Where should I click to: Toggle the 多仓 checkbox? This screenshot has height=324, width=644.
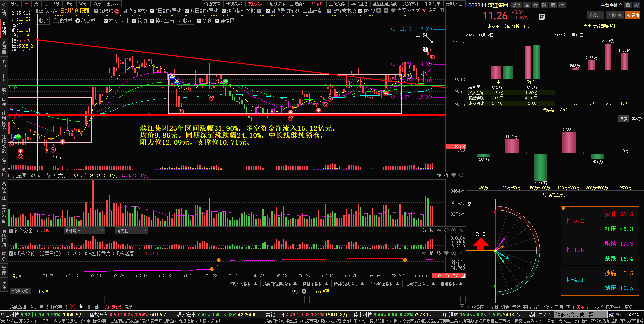199,21
